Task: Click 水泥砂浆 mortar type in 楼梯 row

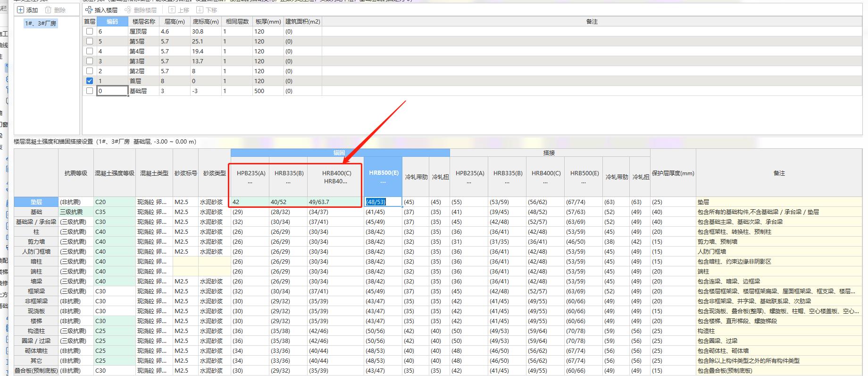Action: coord(215,321)
